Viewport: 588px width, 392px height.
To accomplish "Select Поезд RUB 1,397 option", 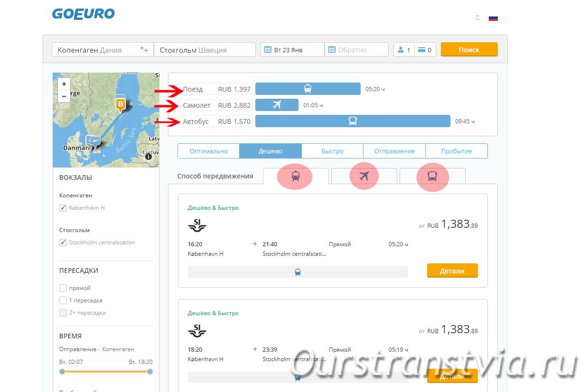I will 216,89.
